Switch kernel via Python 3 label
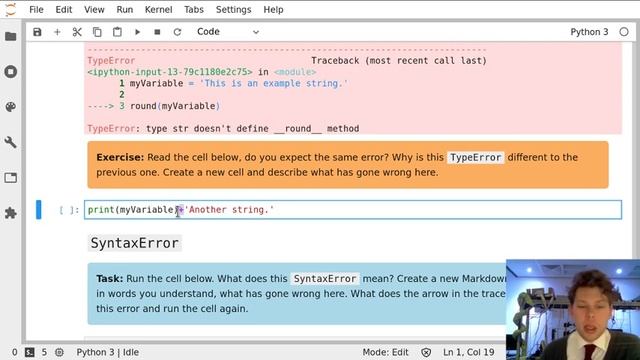The height and width of the screenshot is (360, 640). [589, 32]
